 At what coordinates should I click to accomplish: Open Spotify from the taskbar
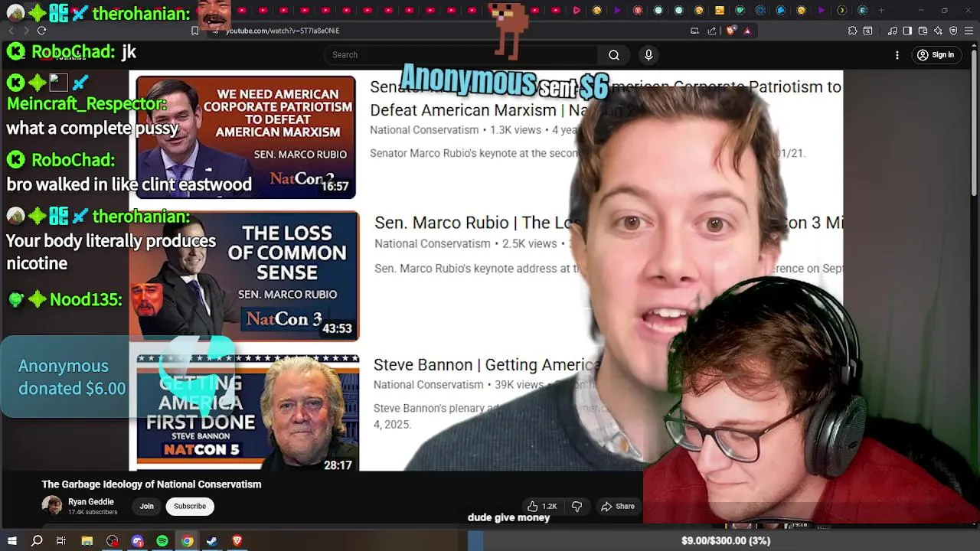(x=162, y=541)
